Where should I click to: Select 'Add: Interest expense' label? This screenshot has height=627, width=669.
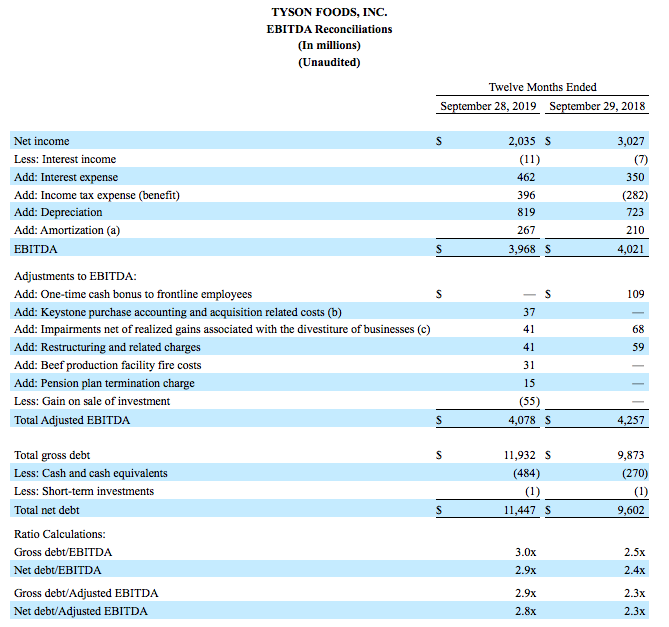tap(66, 177)
